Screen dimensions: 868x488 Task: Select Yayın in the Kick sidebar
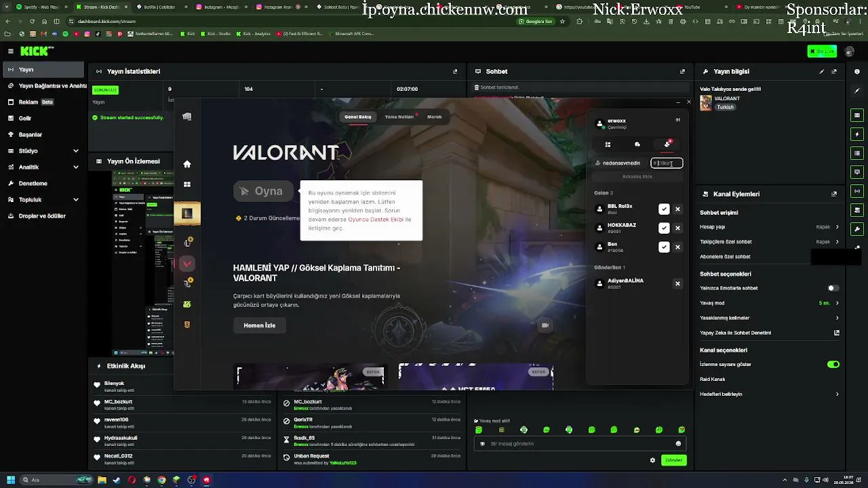pyautogui.click(x=43, y=70)
